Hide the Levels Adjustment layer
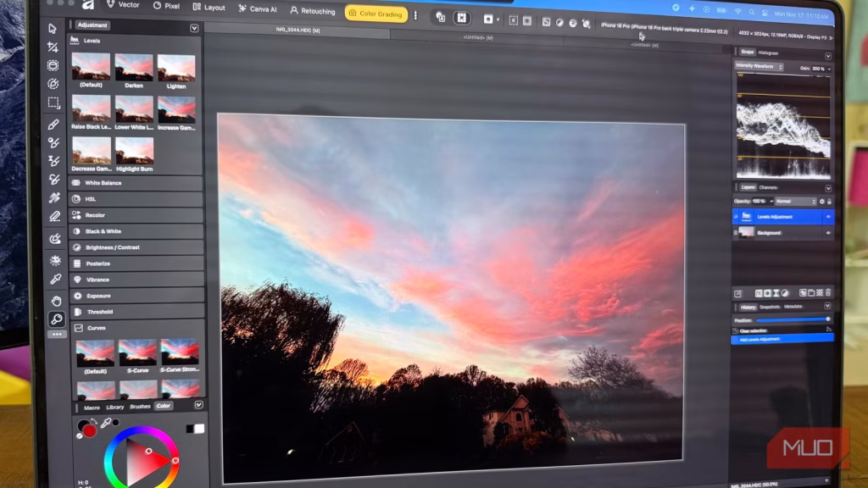 click(827, 215)
